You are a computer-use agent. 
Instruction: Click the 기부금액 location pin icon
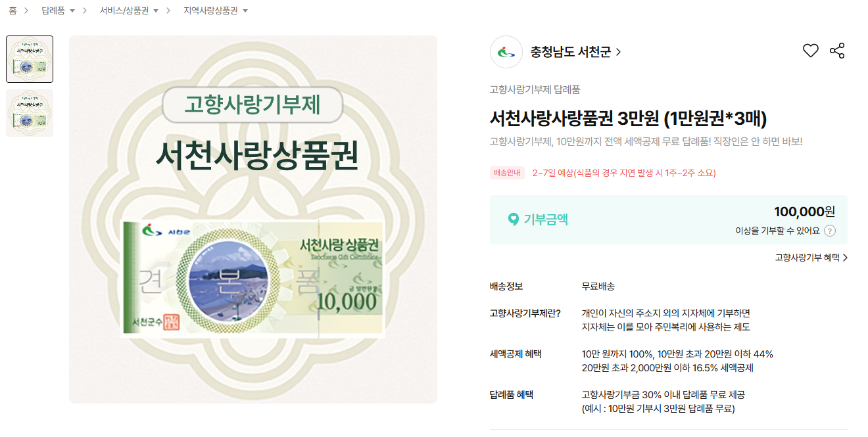(x=513, y=219)
